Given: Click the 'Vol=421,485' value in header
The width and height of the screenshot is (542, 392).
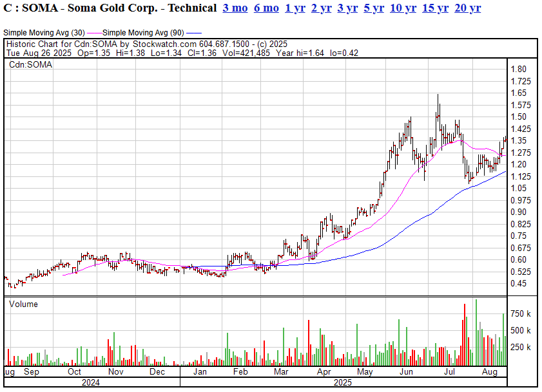Looking at the screenshot, I should coord(246,53).
